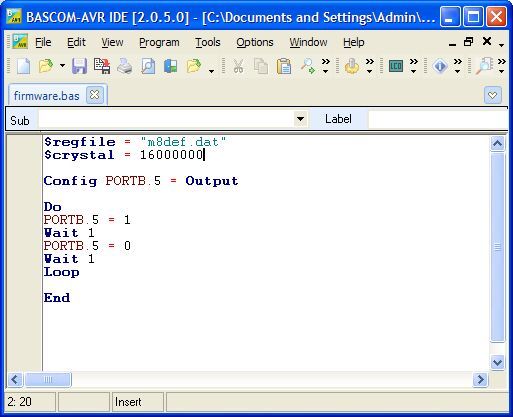This screenshot has height=417, width=513.
Task: Click the Find magnifier icon
Action: click(x=308, y=66)
